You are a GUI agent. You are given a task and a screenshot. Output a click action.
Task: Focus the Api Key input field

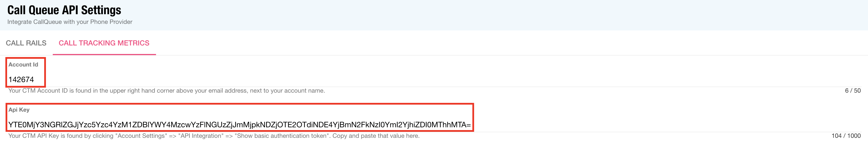pyautogui.click(x=434, y=125)
